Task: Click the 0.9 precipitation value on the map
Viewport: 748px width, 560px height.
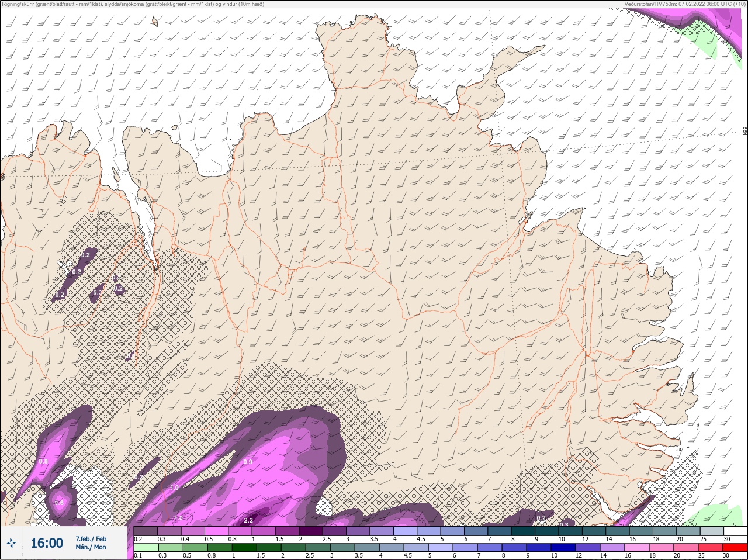Action: point(248,462)
